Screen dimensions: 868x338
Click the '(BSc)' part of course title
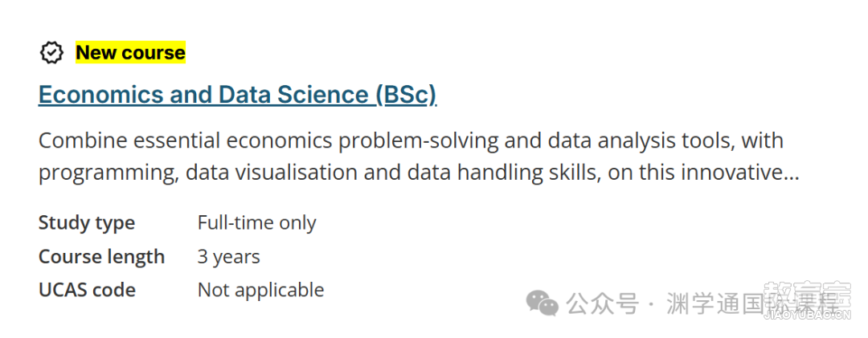coord(406,96)
